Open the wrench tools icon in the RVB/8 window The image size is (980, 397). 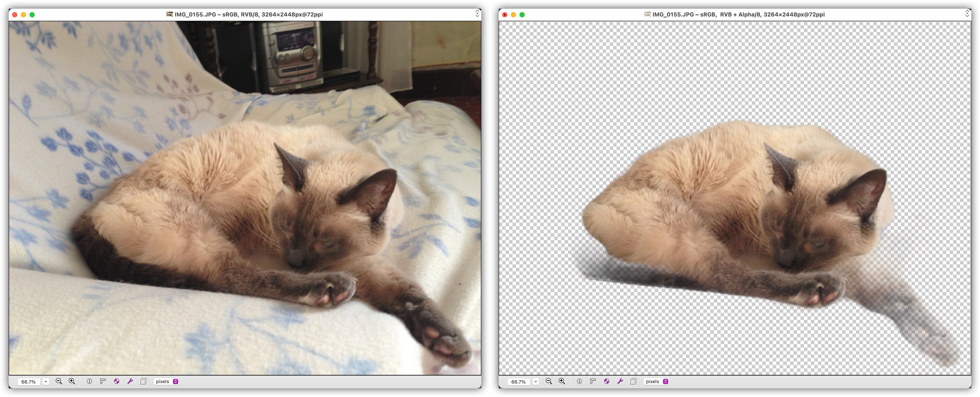click(130, 381)
